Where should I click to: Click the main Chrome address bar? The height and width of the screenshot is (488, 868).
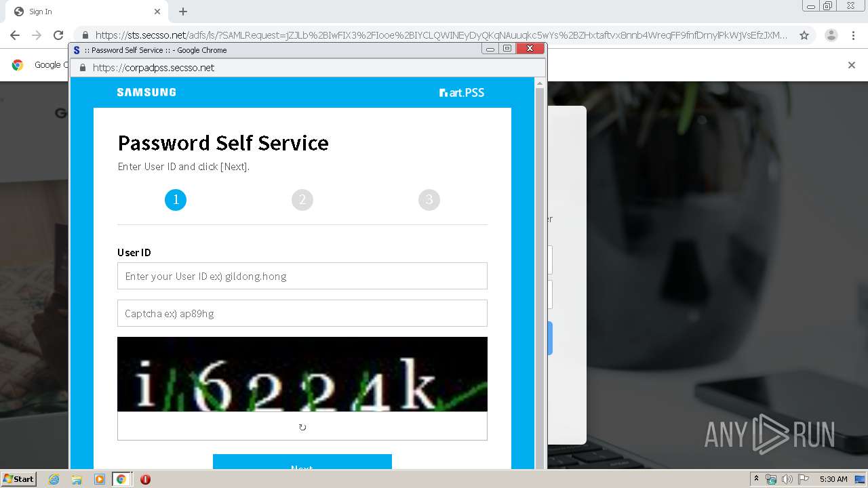tap(441, 35)
